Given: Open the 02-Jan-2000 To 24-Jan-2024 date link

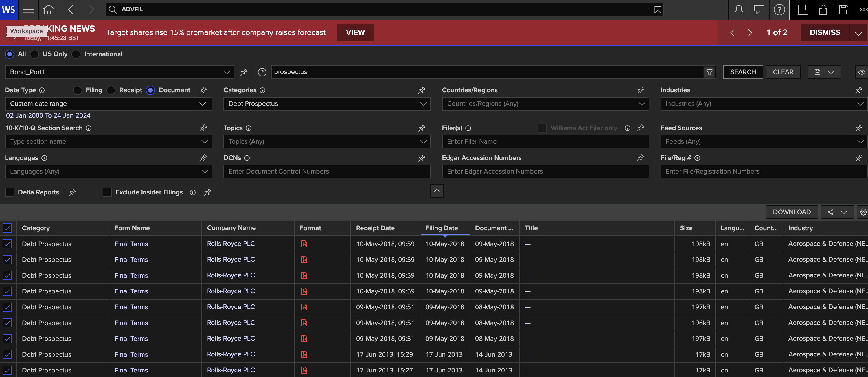Looking at the screenshot, I should click(48, 116).
